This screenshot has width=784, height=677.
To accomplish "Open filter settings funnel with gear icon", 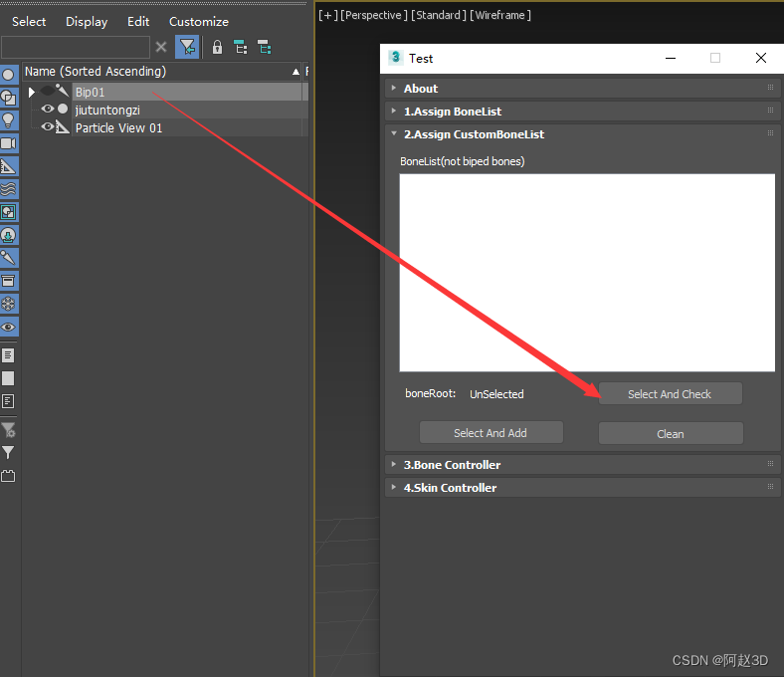I will tap(9, 430).
